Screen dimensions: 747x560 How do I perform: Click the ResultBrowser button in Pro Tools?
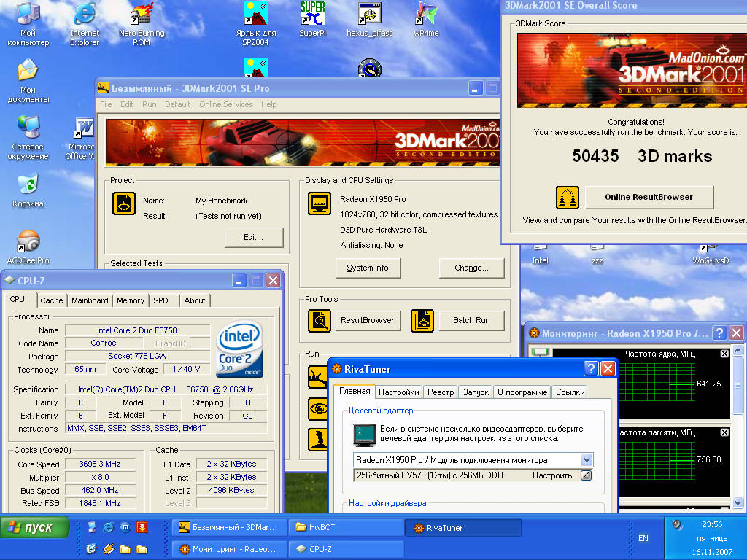(x=368, y=321)
